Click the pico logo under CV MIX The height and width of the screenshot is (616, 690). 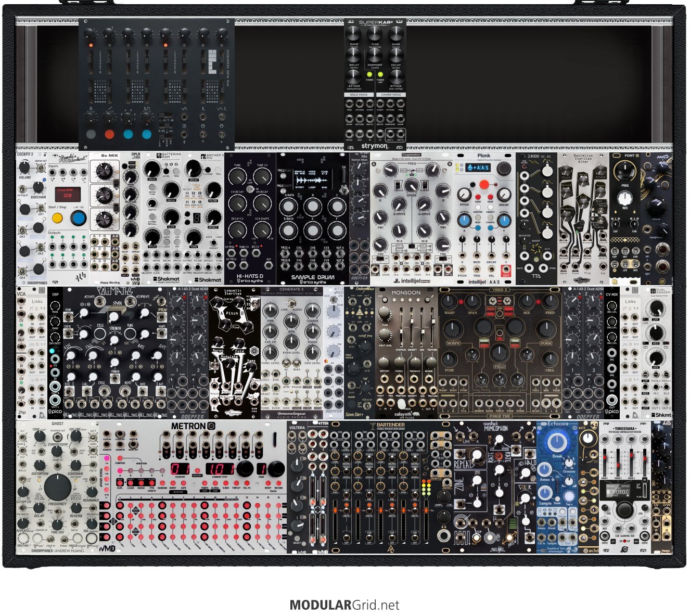point(611,412)
